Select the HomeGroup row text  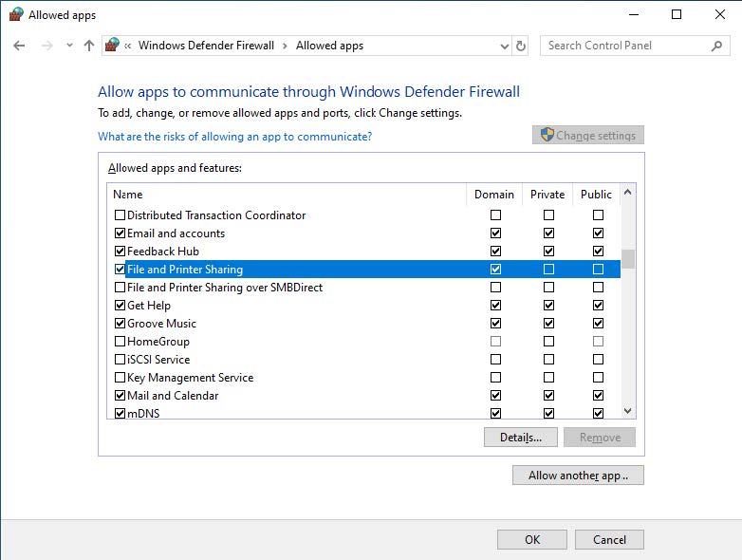pos(158,342)
